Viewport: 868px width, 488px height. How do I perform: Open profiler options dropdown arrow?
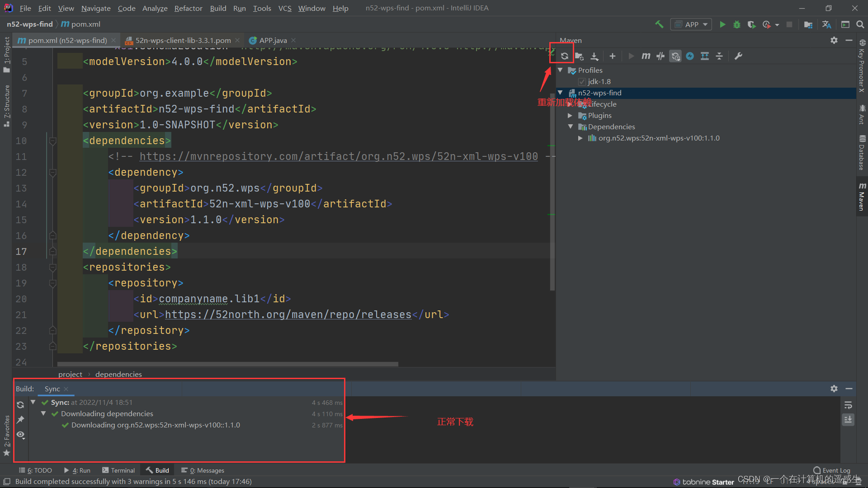777,25
